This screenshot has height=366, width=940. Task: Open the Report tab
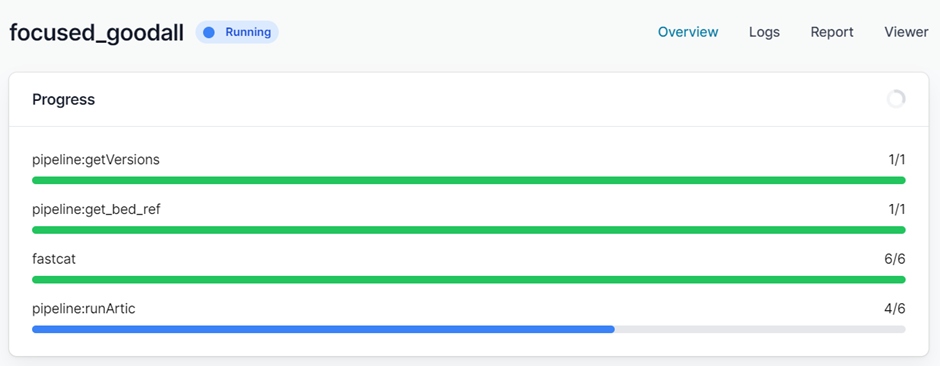[x=832, y=32]
